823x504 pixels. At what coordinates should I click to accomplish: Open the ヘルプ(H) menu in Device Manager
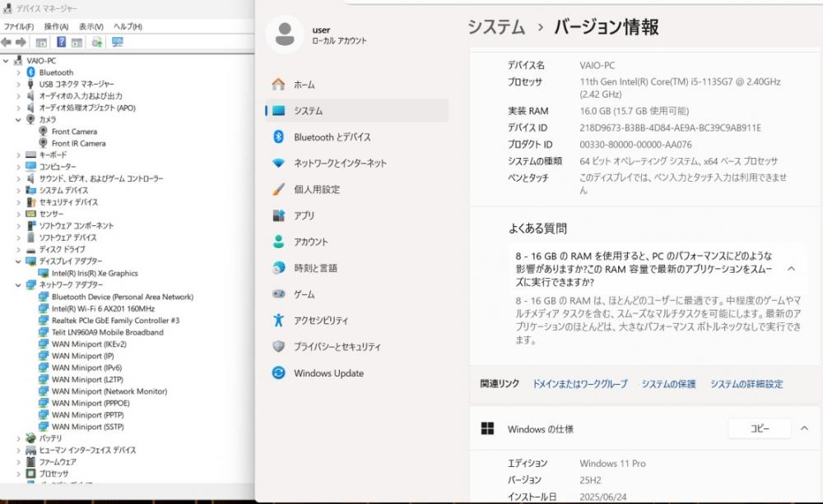[x=128, y=26]
